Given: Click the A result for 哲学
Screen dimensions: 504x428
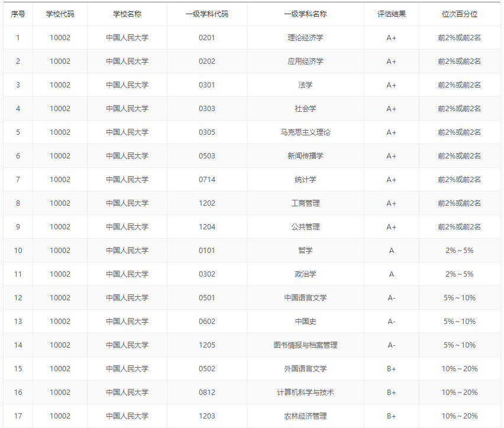Looking at the screenshot, I should [392, 250].
